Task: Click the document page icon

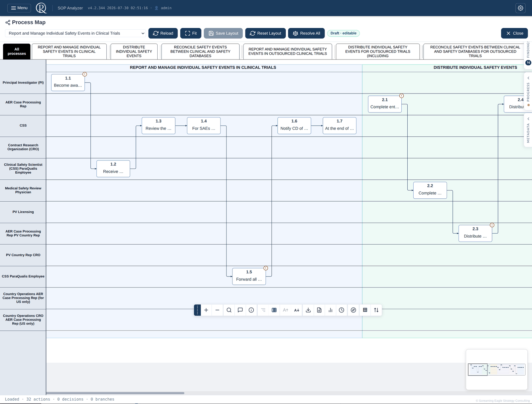Action: (x=319, y=310)
